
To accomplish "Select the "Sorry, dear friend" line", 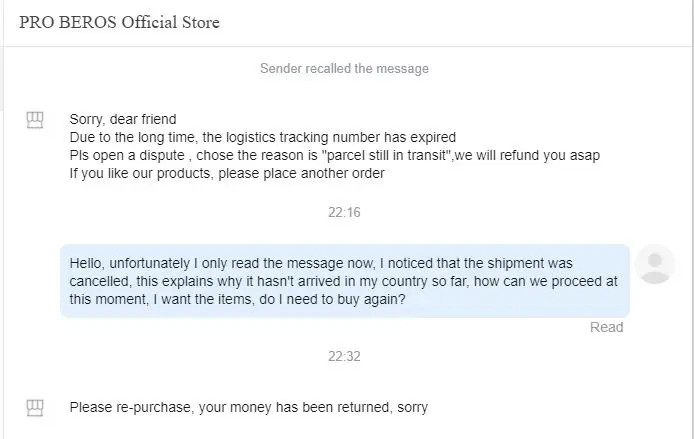I will 123,119.
